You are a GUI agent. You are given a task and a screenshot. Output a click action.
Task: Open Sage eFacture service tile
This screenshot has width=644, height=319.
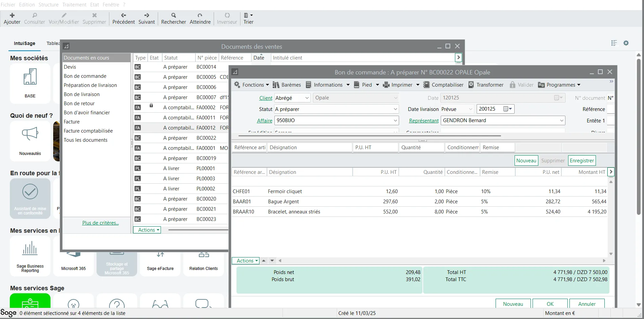(x=160, y=264)
